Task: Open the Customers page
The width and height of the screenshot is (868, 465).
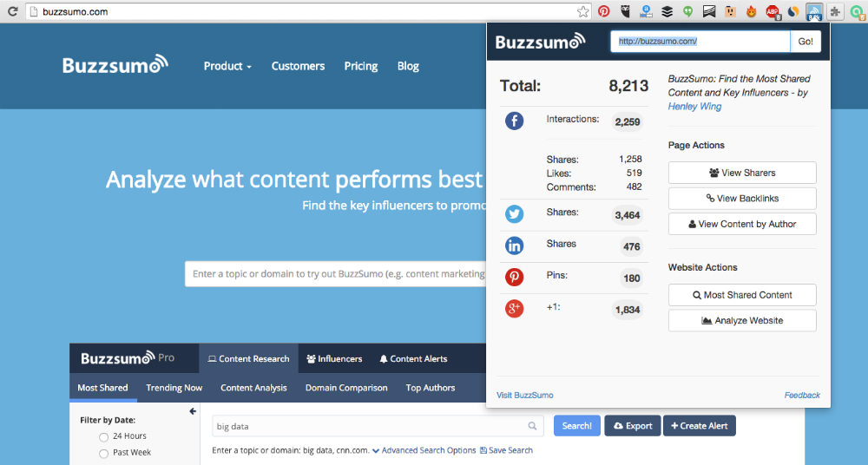Action: click(298, 66)
